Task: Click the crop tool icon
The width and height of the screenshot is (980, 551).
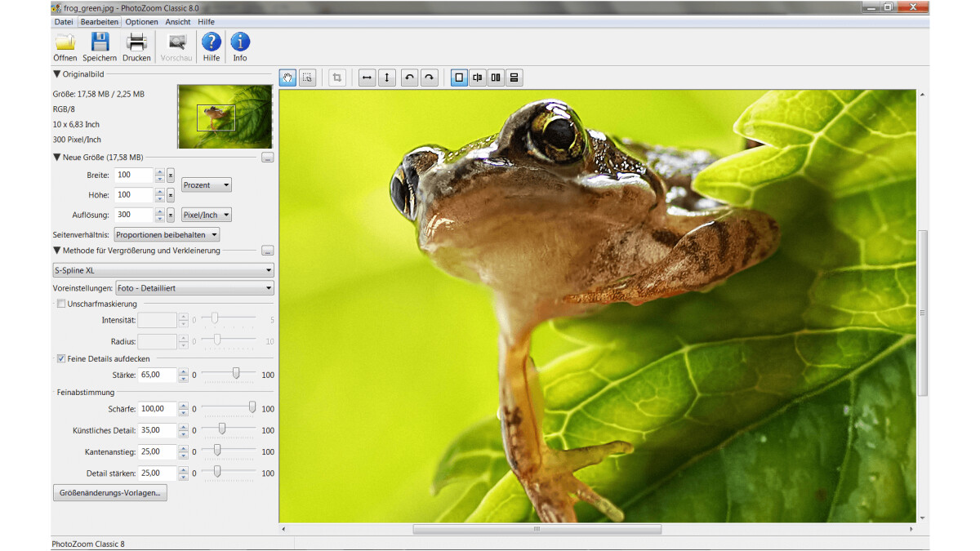Action: [x=336, y=78]
